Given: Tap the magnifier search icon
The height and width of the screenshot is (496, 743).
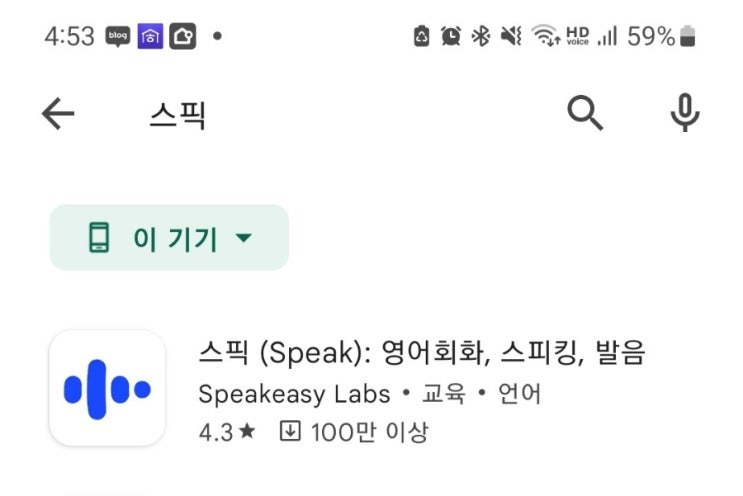Looking at the screenshot, I should 585,114.
